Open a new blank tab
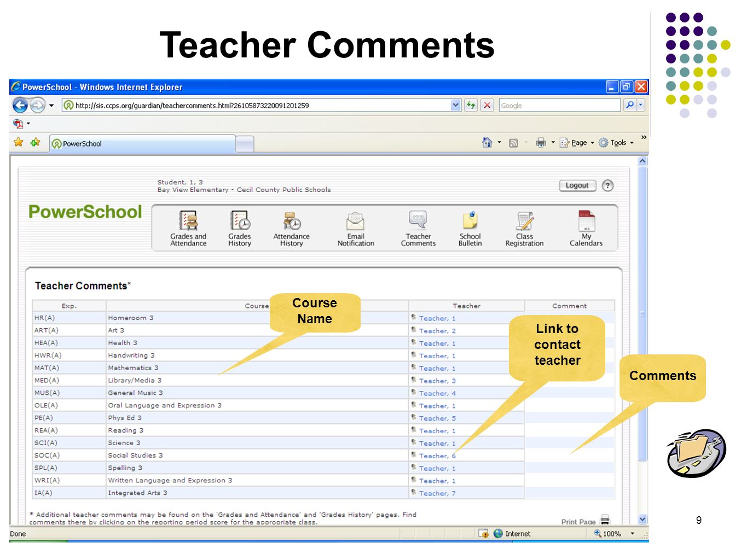Screen dimensions: 747x560 tap(245, 144)
